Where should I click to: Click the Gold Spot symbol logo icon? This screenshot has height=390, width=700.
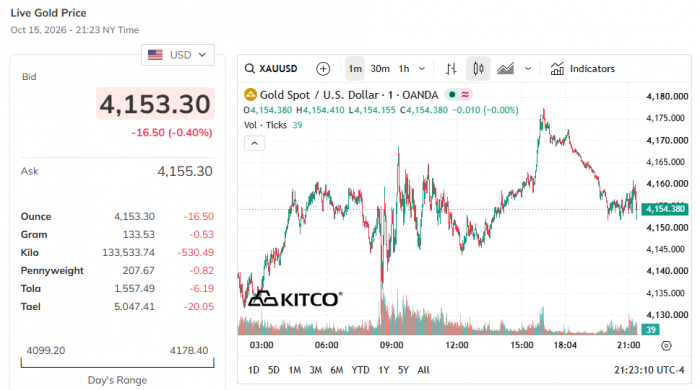(250, 95)
